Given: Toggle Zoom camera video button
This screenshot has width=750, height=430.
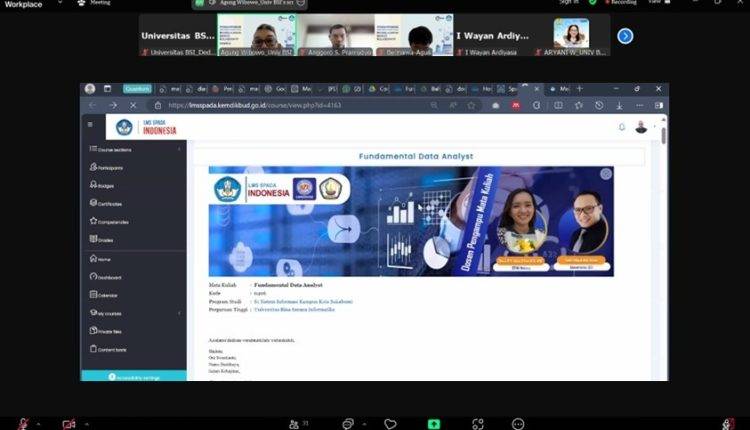Looking at the screenshot, I should [69, 424].
